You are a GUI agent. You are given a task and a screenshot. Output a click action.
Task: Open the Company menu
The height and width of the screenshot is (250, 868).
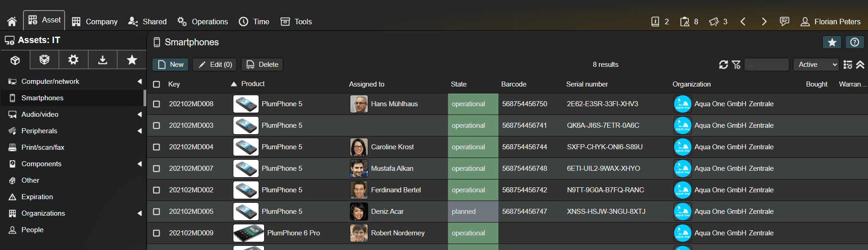(95, 22)
